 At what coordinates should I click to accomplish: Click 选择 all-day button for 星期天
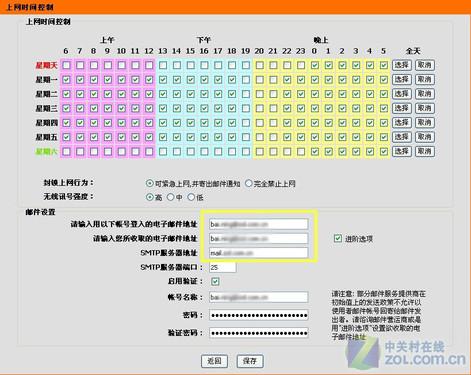(402, 65)
